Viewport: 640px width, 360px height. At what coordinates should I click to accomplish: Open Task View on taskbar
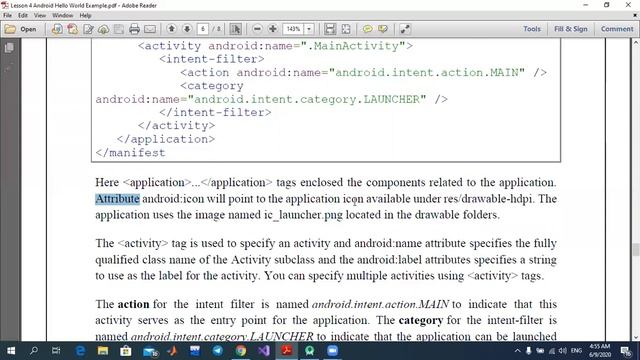click(x=56, y=351)
